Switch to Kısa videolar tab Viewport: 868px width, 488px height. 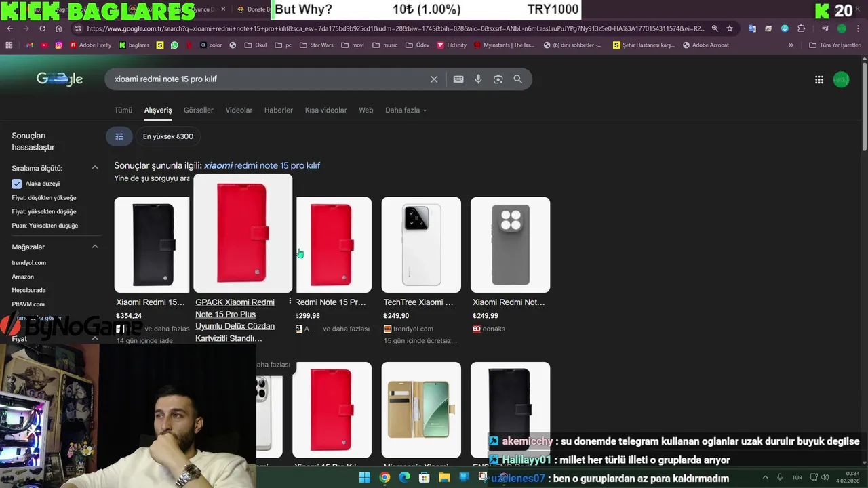pyautogui.click(x=325, y=110)
